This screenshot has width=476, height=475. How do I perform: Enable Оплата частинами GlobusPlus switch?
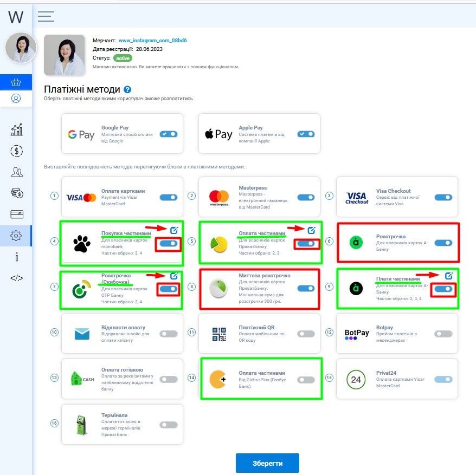[x=306, y=380]
